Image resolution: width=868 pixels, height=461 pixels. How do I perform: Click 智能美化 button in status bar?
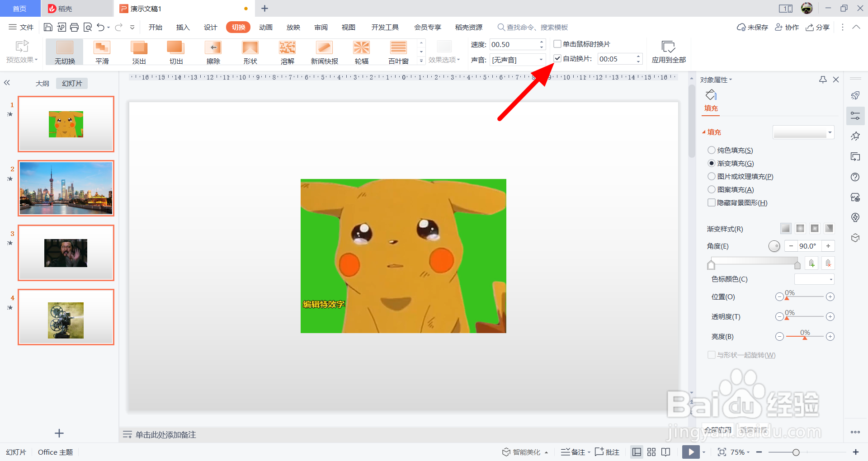tap(525, 452)
